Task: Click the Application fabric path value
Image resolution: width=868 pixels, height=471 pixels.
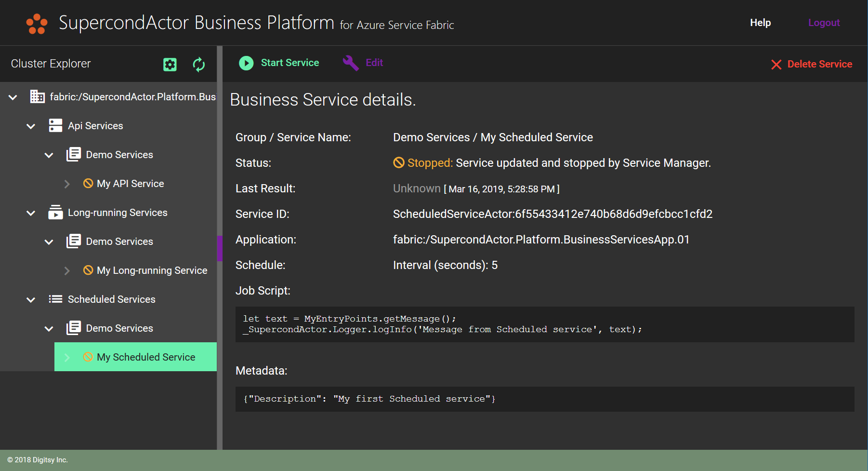Action: (x=541, y=240)
